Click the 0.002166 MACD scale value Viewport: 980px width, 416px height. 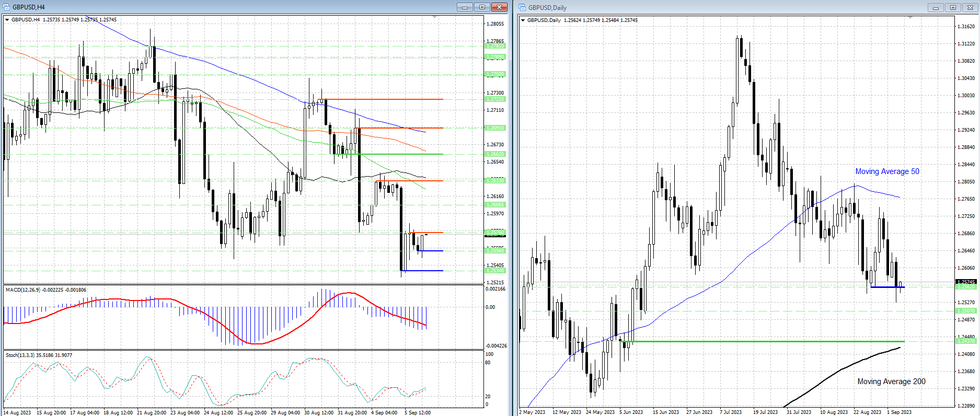click(495, 289)
